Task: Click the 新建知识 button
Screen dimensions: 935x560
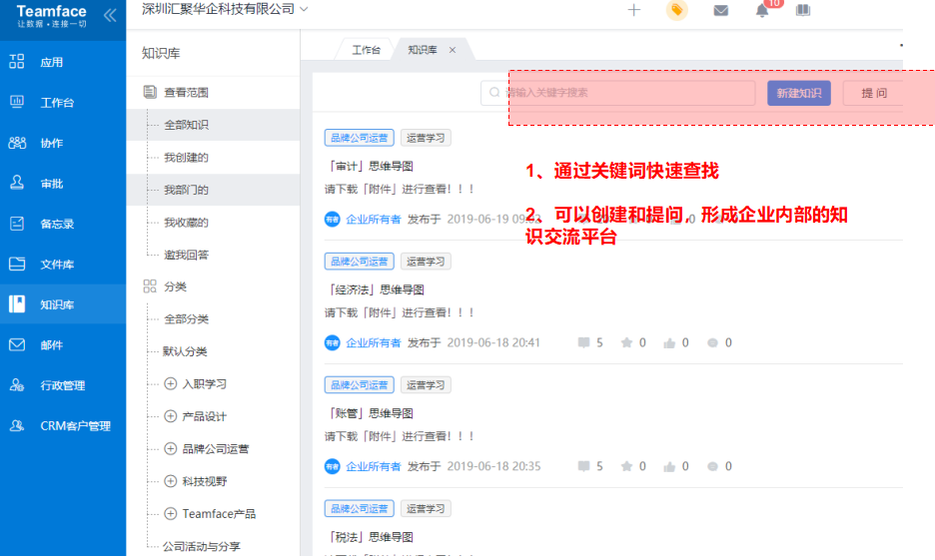Action: [799, 93]
